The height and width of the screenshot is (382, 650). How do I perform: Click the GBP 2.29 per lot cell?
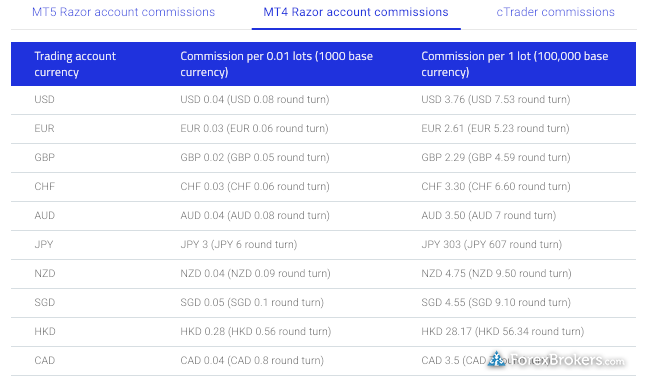click(x=496, y=157)
